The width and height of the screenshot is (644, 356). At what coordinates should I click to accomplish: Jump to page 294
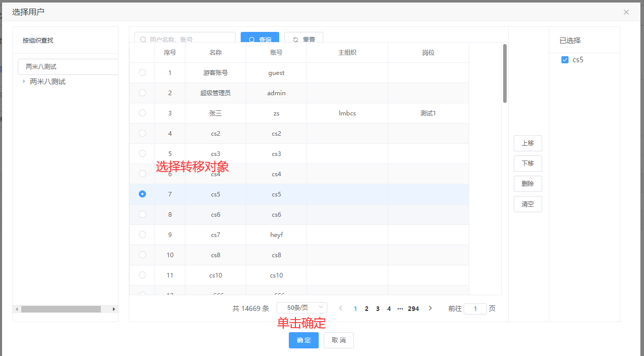click(x=413, y=308)
